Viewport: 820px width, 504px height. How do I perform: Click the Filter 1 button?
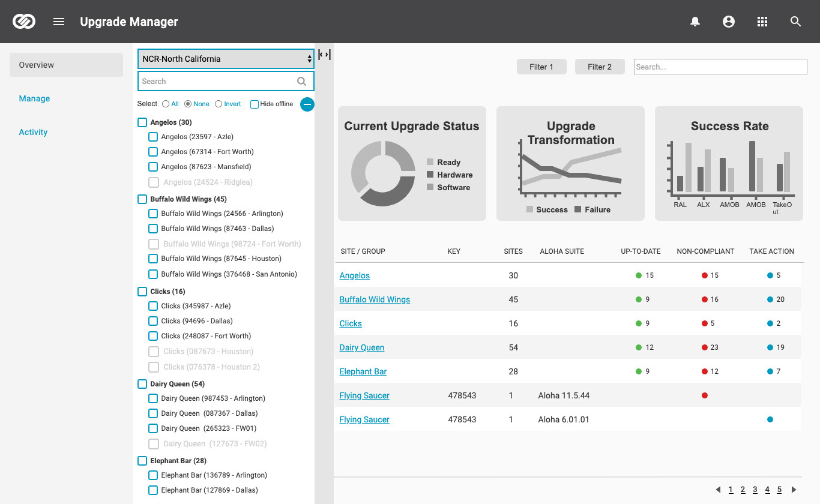click(541, 67)
